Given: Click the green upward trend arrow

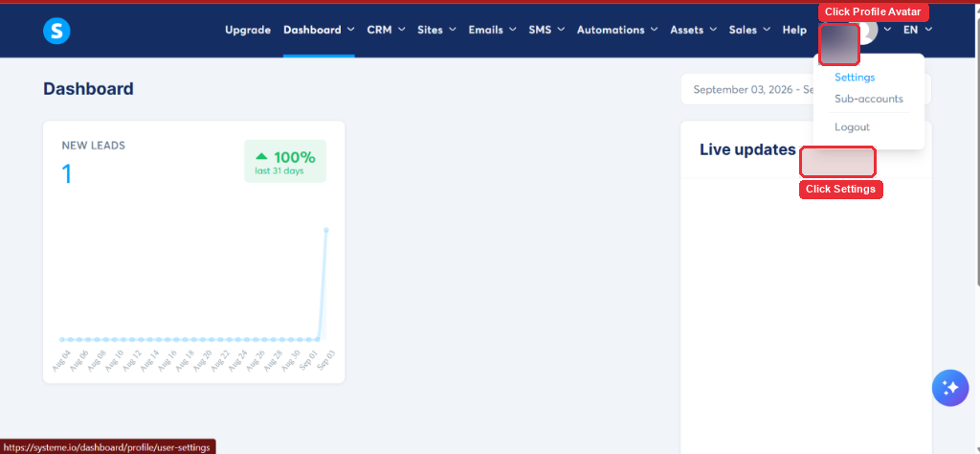Looking at the screenshot, I should (261, 156).
